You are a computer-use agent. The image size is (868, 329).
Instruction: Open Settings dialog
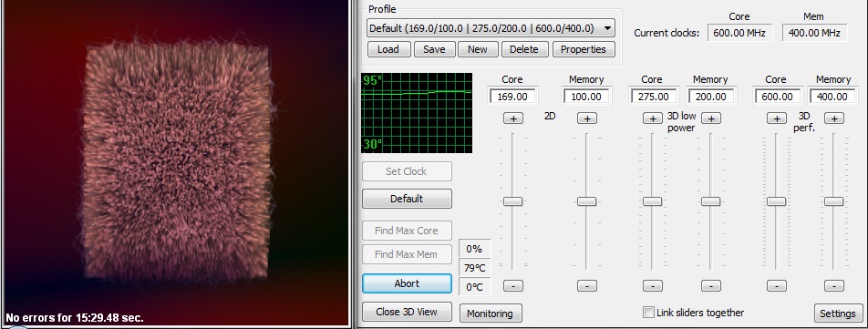[x=838, y=314]
